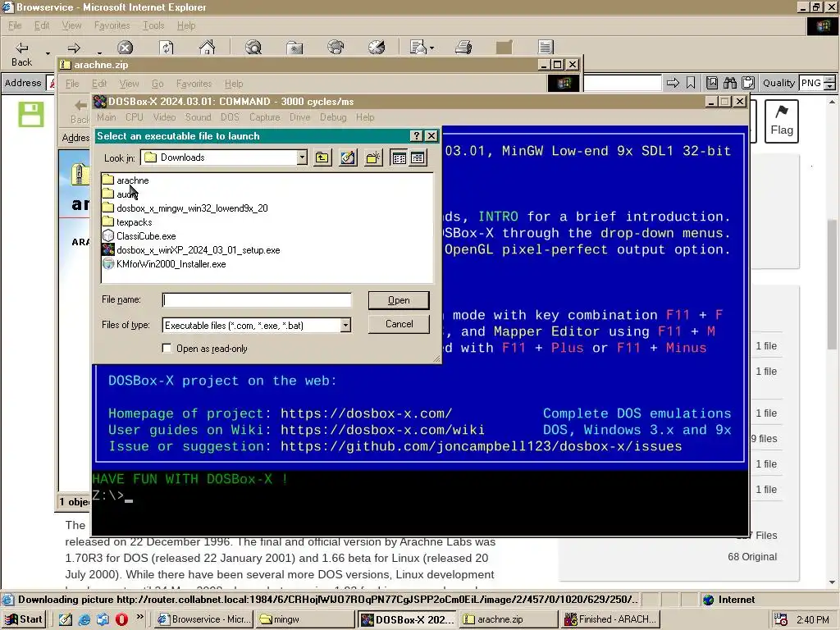Open Back button history dropdown arrow
Viewport: 840px width, 630px height.
(x=48, y=53)
